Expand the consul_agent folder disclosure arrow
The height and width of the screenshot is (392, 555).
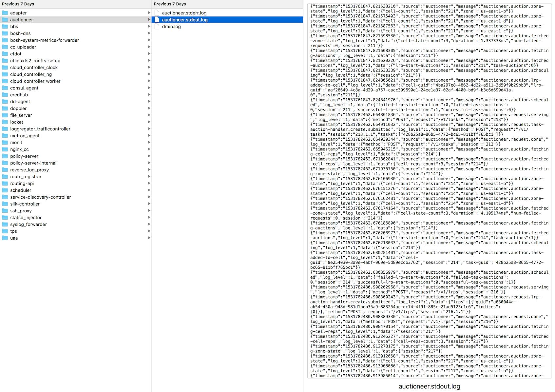coord(149,88)
